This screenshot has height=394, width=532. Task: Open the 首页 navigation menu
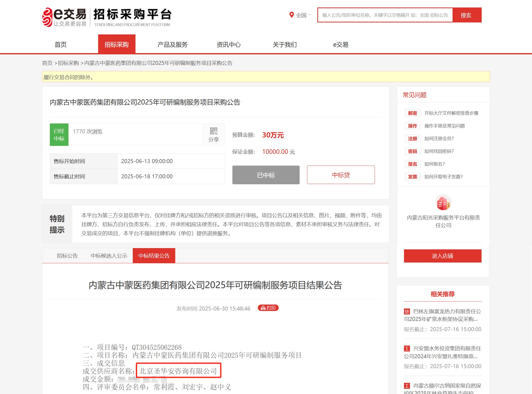coord(61,44)
